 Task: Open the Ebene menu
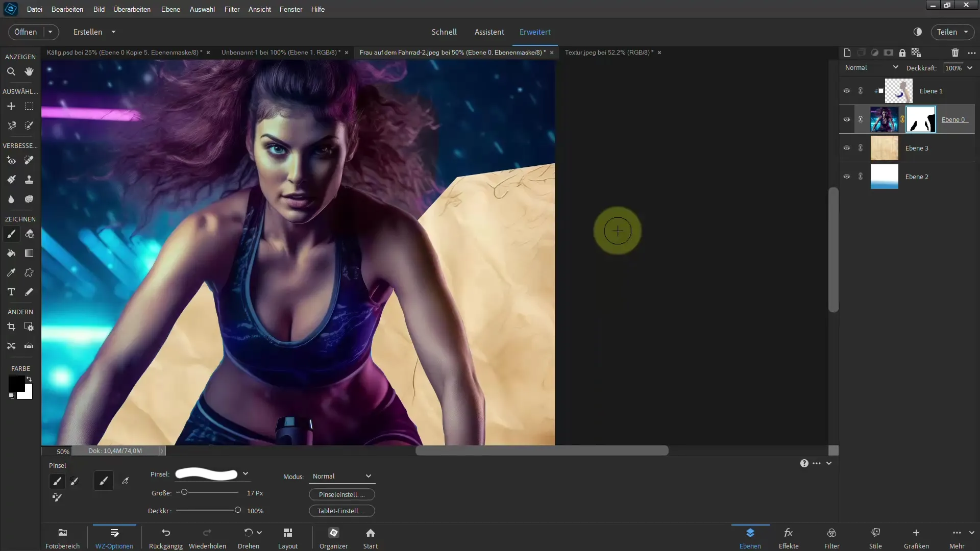(x=170, y=9)
